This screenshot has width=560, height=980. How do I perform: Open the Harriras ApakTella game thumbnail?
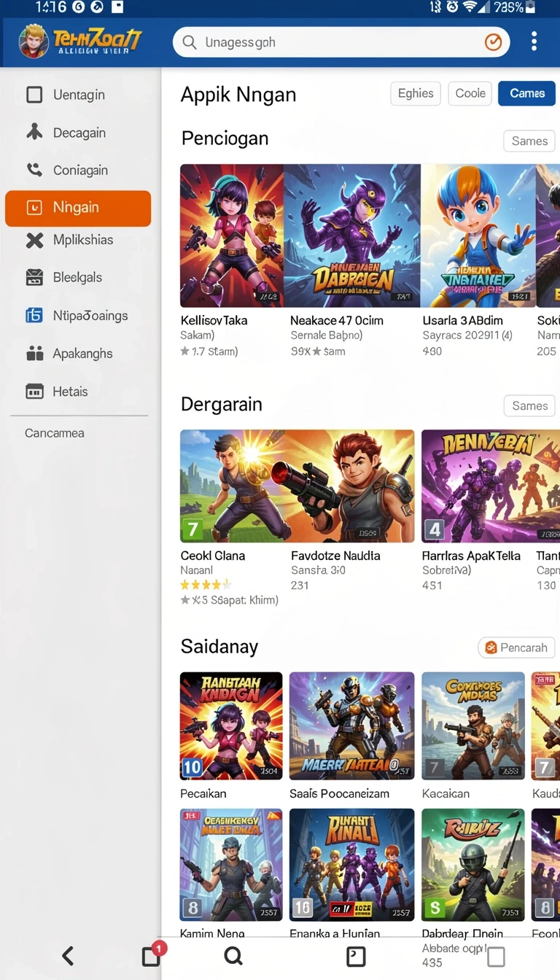point(491,486)
